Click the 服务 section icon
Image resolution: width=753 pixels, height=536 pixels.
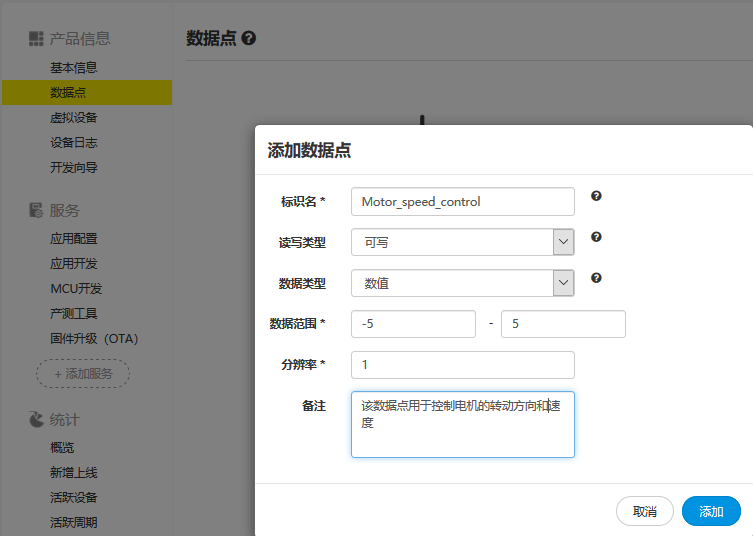pos(36,210)
